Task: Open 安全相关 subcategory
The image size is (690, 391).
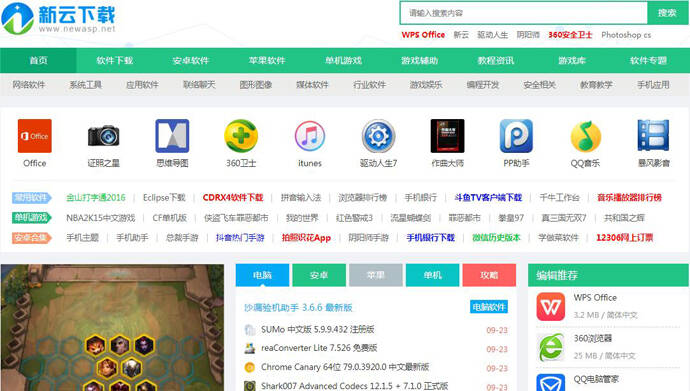Action: 540,84
